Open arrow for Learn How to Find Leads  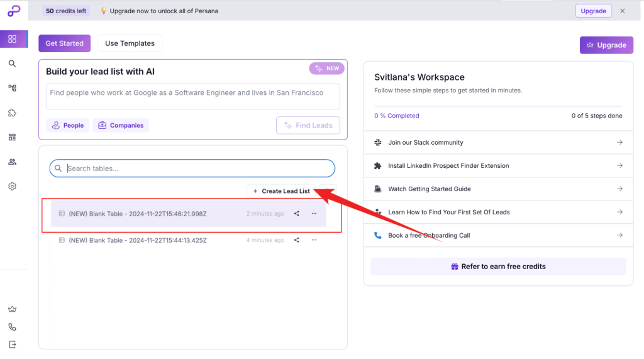pos(619,212)
